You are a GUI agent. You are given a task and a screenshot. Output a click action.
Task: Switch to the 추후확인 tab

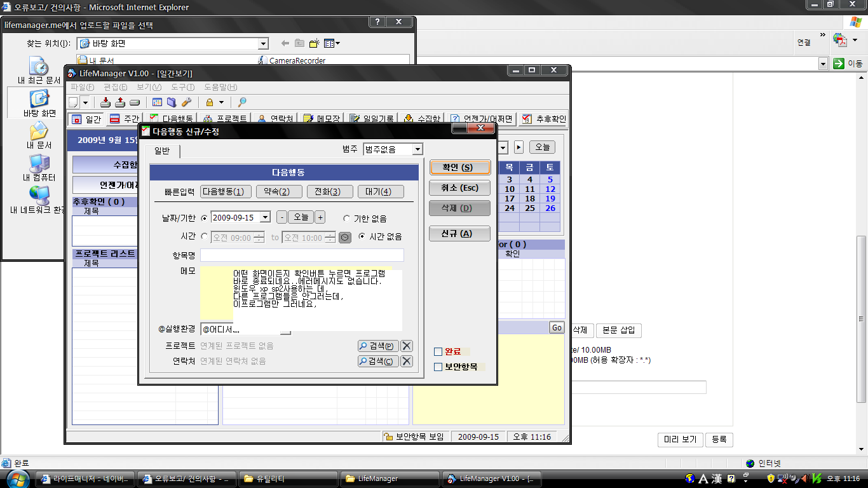coord(543,119)
